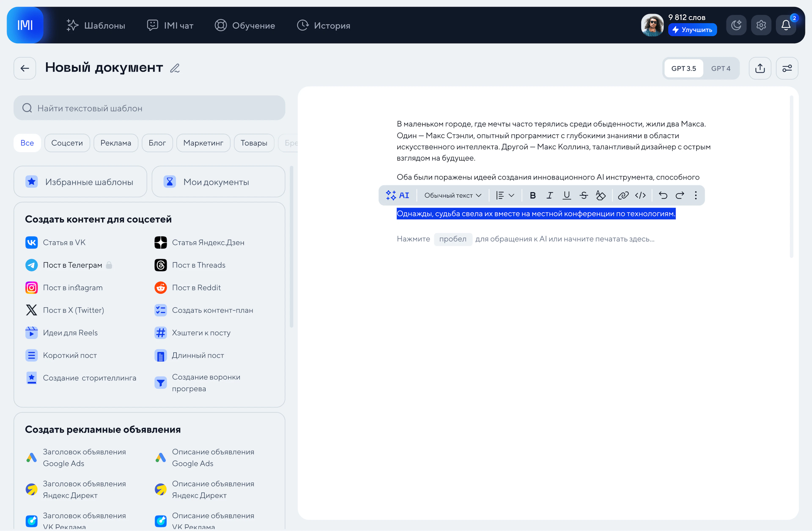Click the X (Twitter) logo icon

click(x=32, y=310)
